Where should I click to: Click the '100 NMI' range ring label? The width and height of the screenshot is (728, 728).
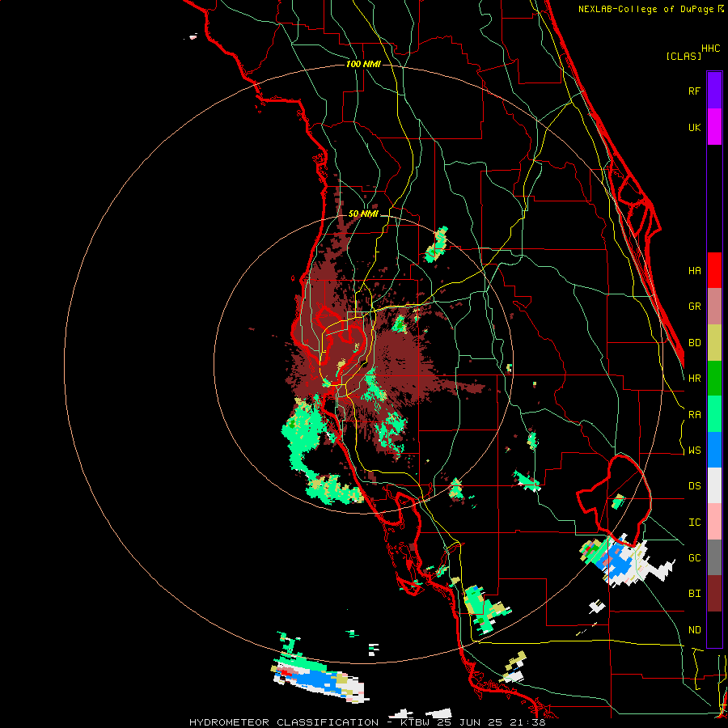click(x=363, y=64)
